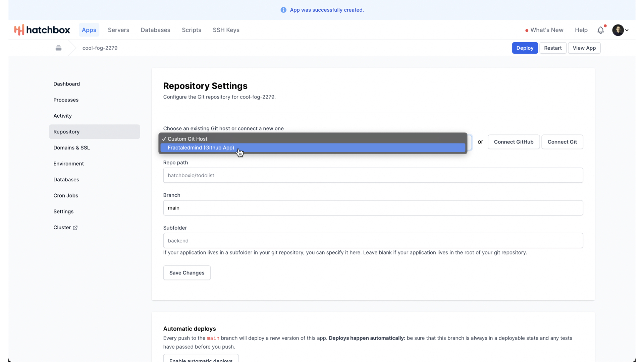Click the Hatchbox logo
This screenshot has width=644, height=362.
point(42,30)
